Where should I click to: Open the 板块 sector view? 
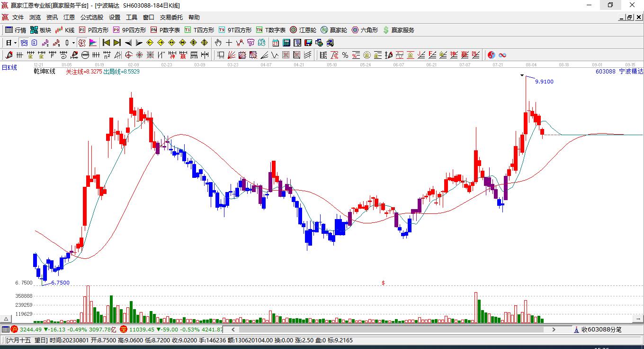(40, 30)
